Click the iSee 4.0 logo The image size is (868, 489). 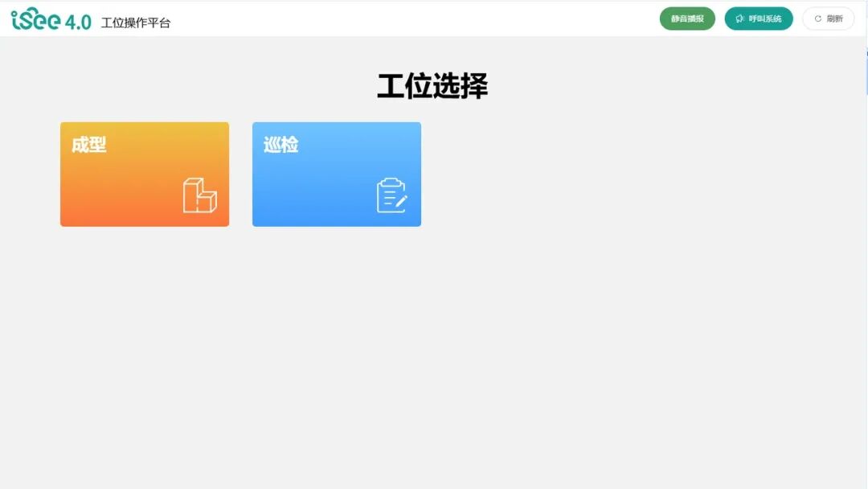[x=51, y=19]
